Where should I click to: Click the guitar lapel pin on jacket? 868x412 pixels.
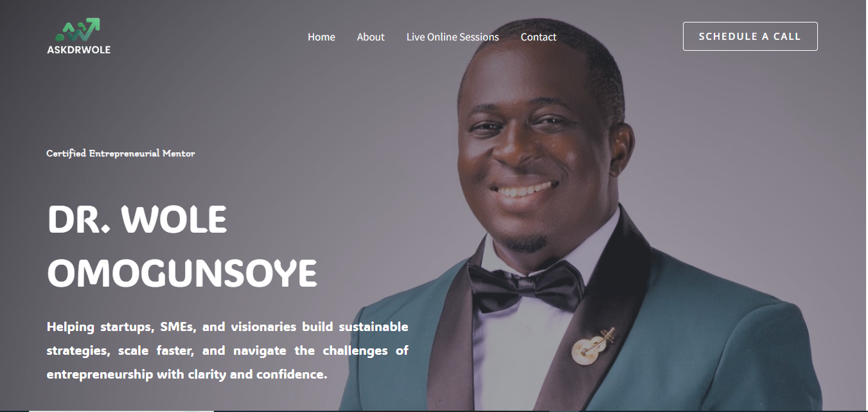pos(593,346)
